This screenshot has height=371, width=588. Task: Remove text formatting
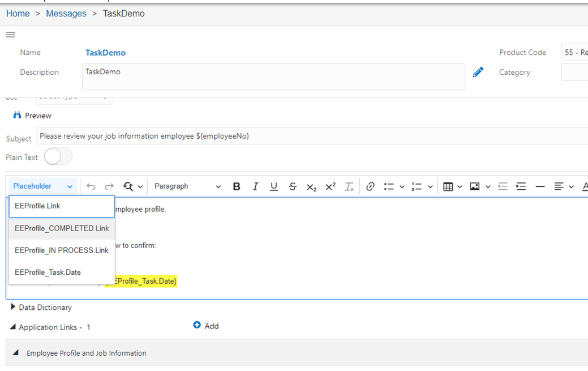pos(349,186)
